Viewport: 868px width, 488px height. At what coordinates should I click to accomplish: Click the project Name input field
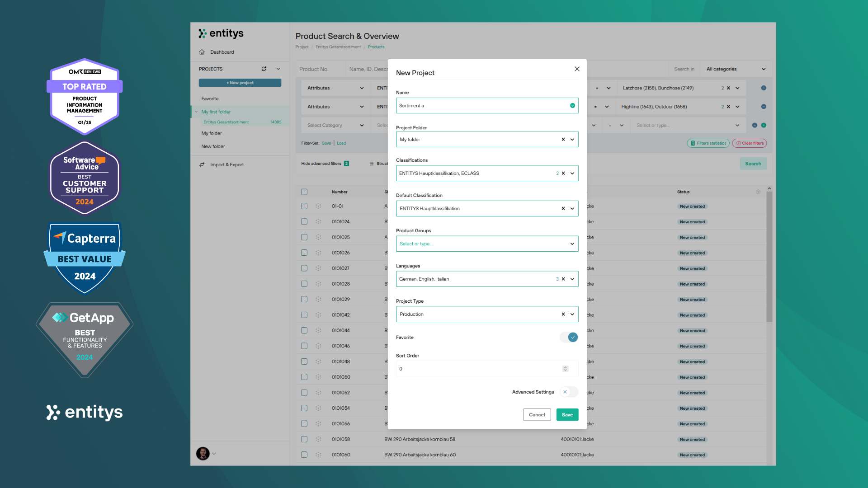tap(481, 106)
